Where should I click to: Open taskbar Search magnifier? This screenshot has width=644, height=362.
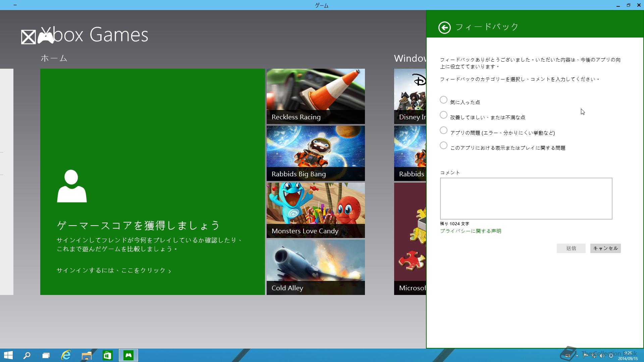[x=27, y=355]
